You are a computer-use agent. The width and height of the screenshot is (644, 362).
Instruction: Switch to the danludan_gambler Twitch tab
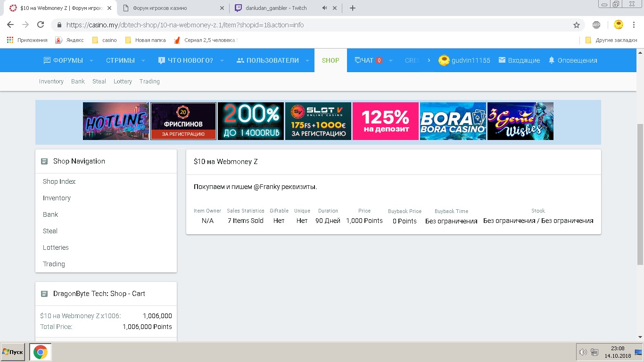point(285,8)
